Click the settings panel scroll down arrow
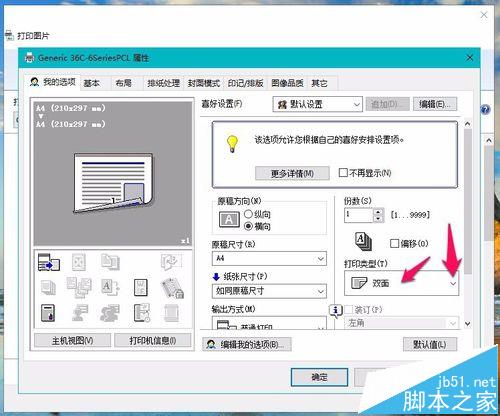Viewport: 500px width, 416px height. click(x=468, y=323)
